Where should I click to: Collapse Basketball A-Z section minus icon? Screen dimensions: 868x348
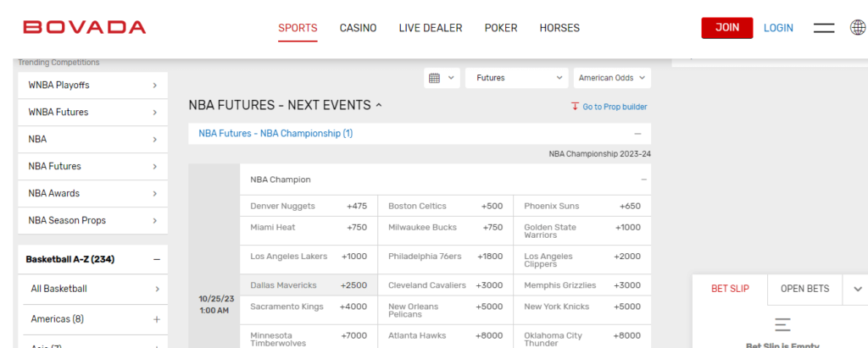point(156,259)
